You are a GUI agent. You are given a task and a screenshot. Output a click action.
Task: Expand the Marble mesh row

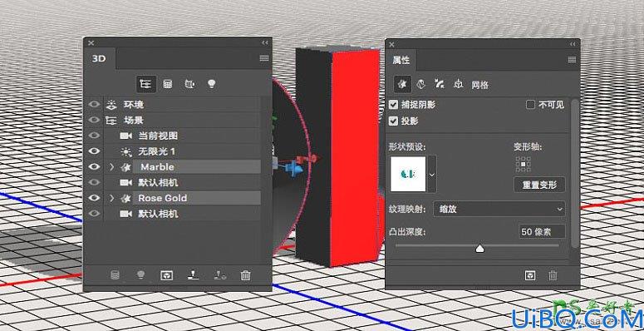[111, 167]
